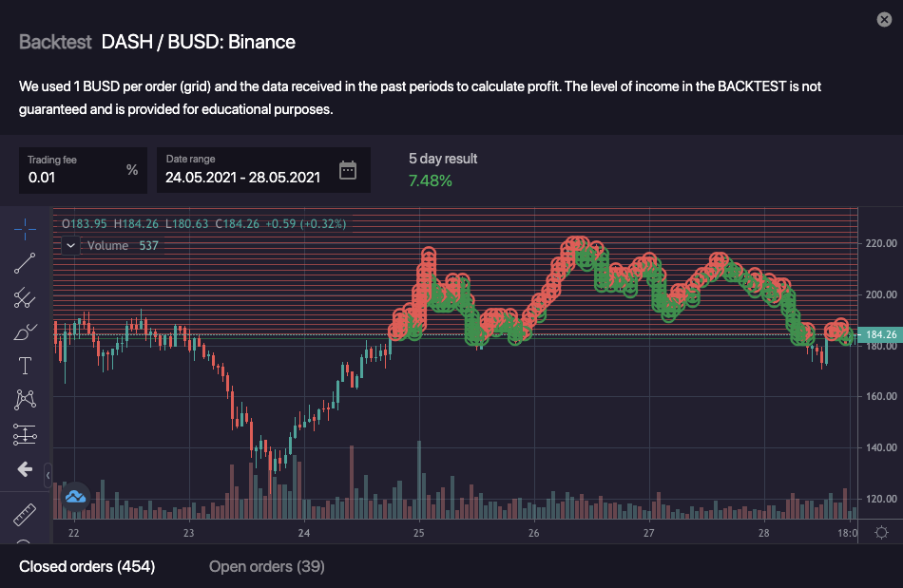Screen dimensions: 903x588
Task: Switch to Open orders (39) tab
Action: click(x=266, y=567)
